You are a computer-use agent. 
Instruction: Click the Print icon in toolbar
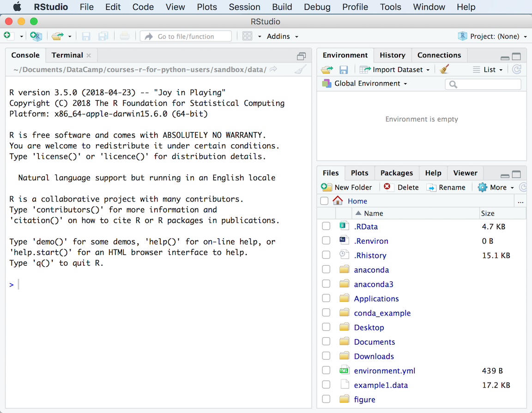[125, 36]
